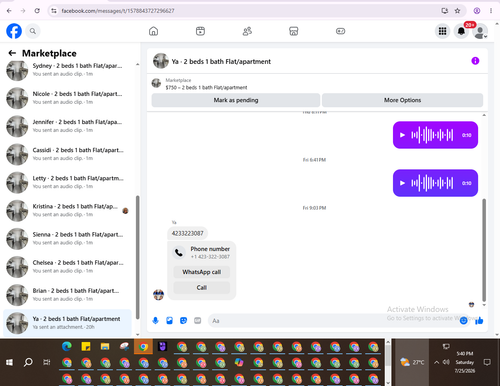Viewport: 500px width, 386px height.
Task: Attach a file with photo icon
Action: coord(169,321)
